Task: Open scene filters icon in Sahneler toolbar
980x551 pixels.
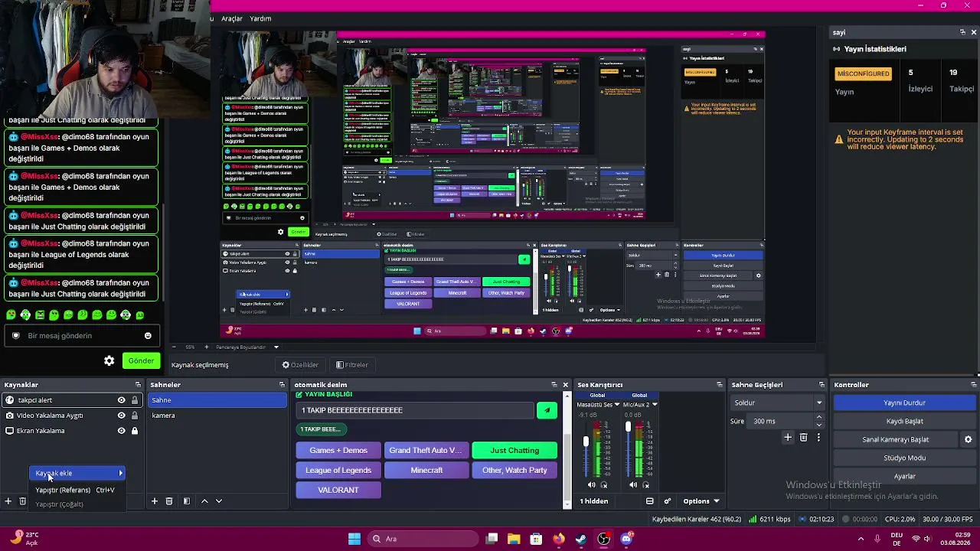Action: click(x=186, y=501)
